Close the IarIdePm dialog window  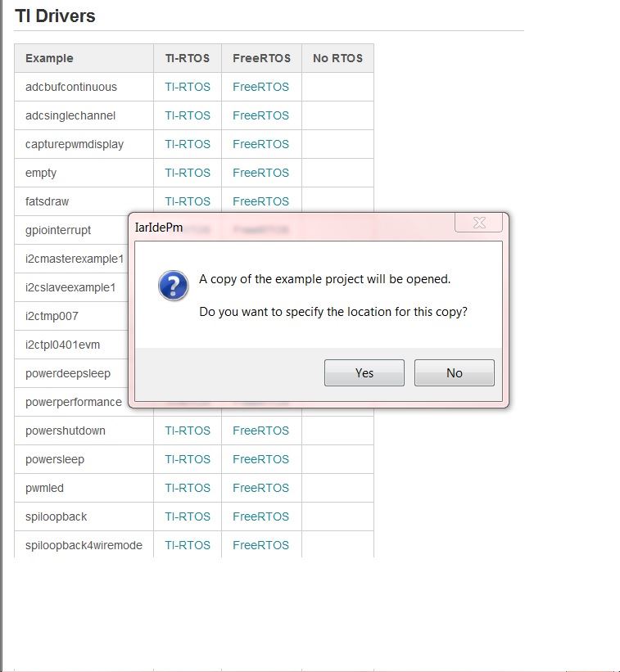point(479,223)
